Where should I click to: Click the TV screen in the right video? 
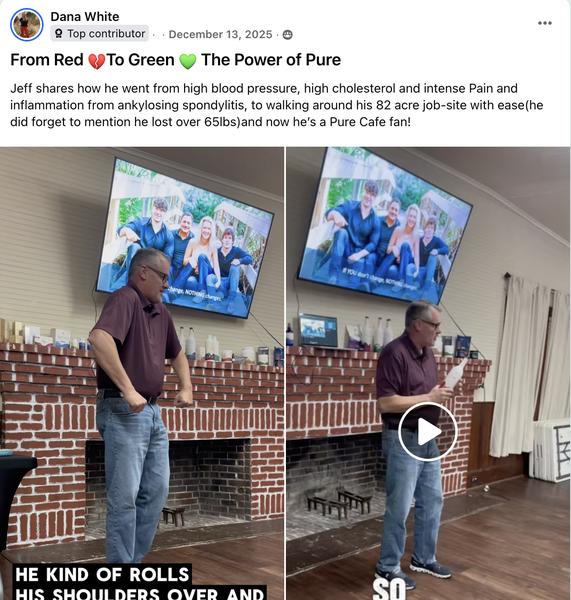(x=385, y=225)
